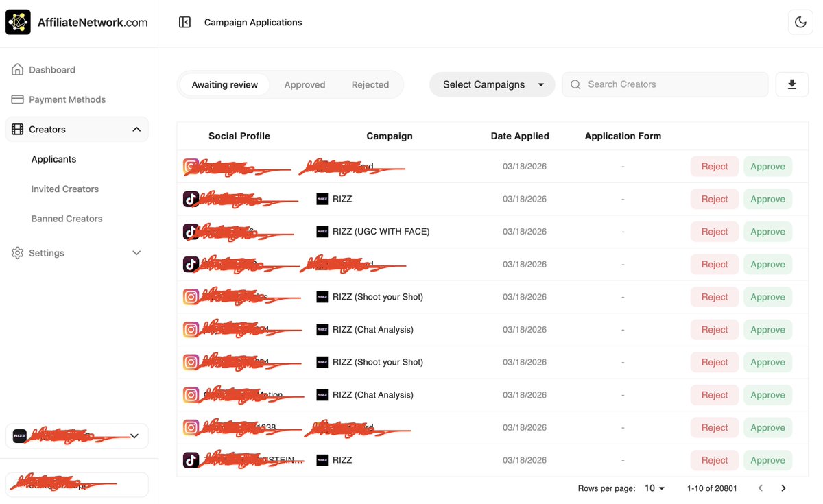Image resolution: width=823 pixels, height=504 pixels.
Task: Open the Rows per page dropdown
Action: 655,488
